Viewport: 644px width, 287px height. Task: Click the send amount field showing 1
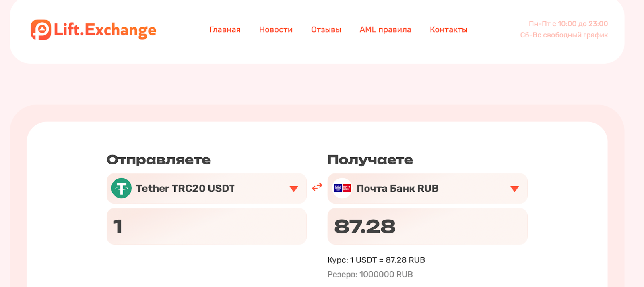click(206, 226)
